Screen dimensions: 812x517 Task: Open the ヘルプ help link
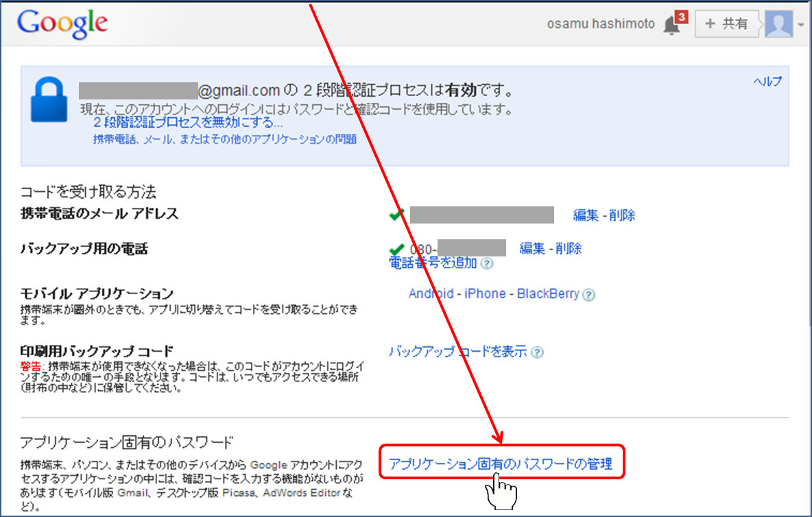(x=767, y=82)
